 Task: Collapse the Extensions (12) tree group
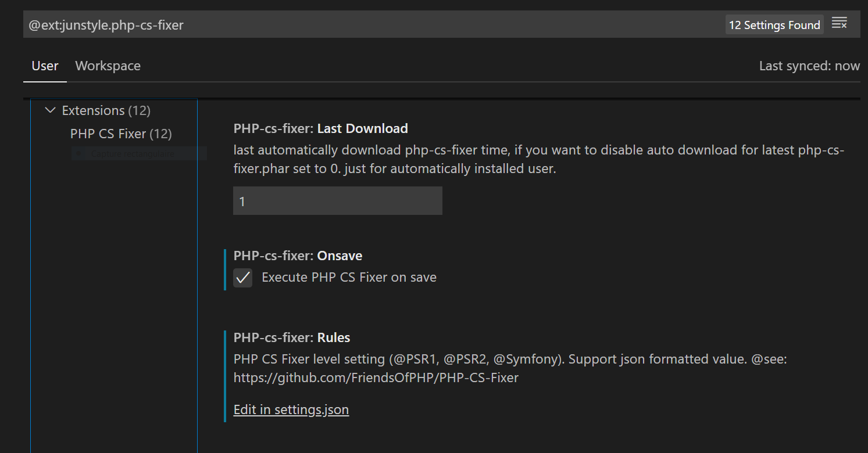[x=51, y=110]
